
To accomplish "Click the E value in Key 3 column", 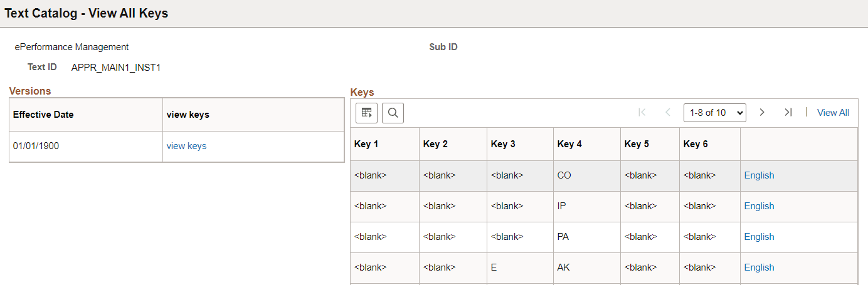I will [494, 267].
